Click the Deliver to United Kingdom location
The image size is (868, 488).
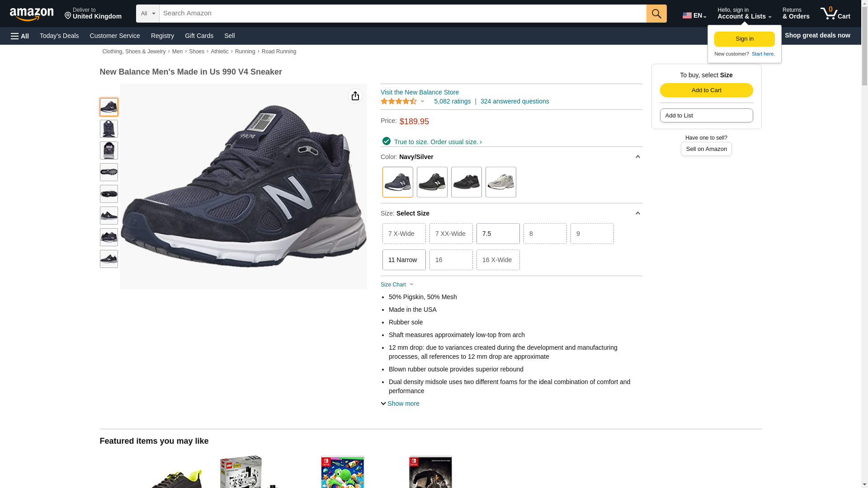(93, 14)
